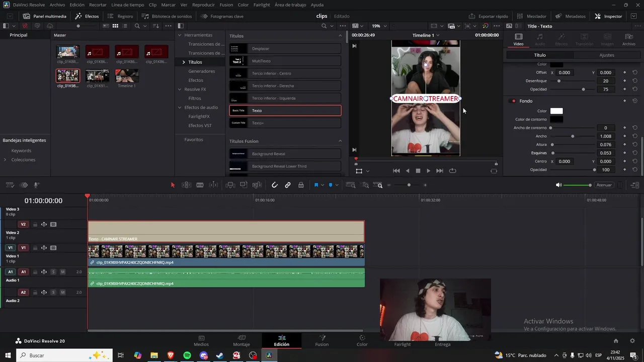Pick the Fondo white color swatch
Image resolution: width=644 pixels, height=362 pixels.
click(x=556, y=111)
